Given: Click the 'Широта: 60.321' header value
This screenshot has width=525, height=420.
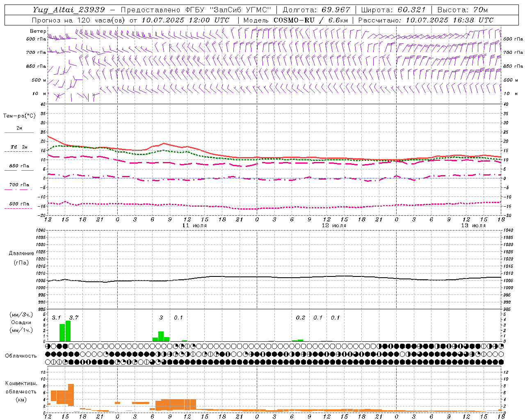Looking at the screenshot, I should coord(393,10).
